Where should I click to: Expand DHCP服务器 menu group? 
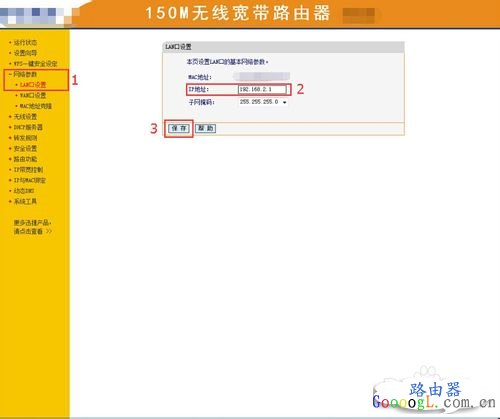tap(28, 127)
